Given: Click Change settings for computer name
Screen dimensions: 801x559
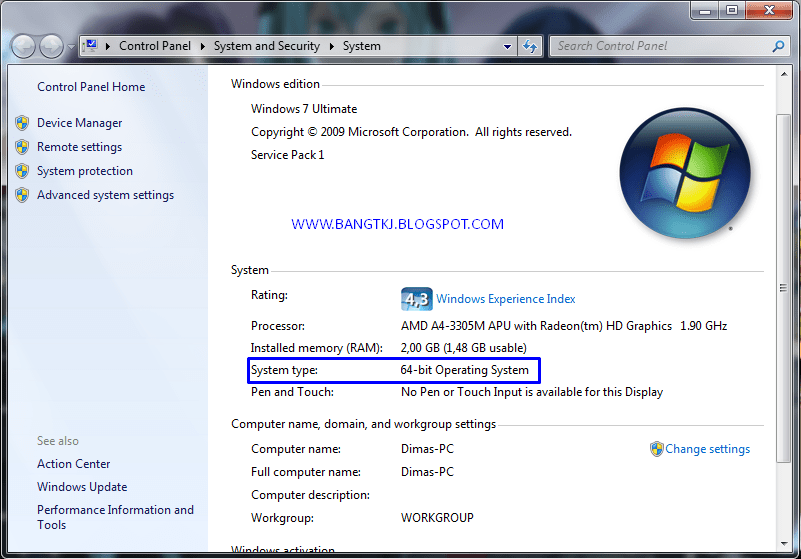Looking at the screenshot, I should (x=708, y=449).
